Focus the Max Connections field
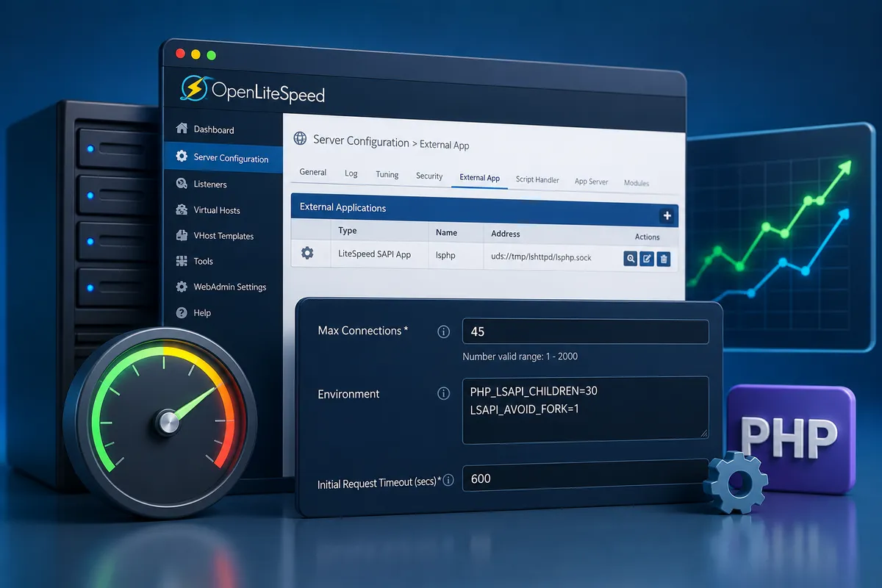 585,331
